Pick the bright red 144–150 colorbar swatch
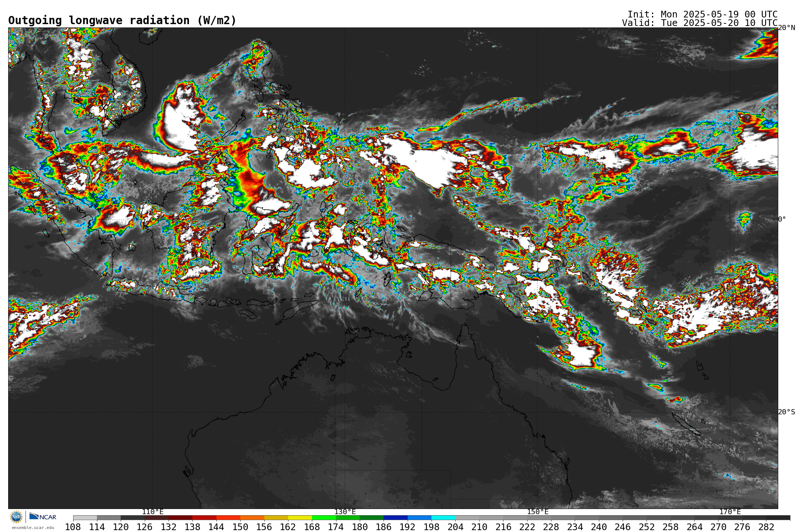Viewport: 802px width, 532px height. (228, 518)
